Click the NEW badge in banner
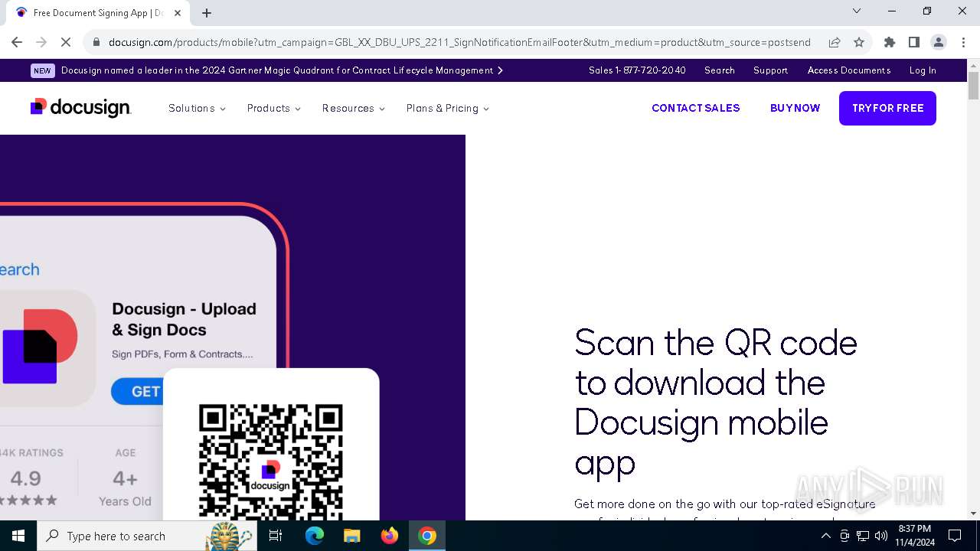The image size is (980, 551). tap(42, 70)
